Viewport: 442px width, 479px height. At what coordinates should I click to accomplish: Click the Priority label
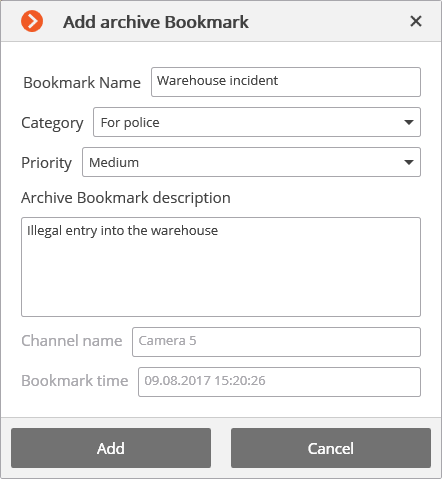click(x=46, y=163)
